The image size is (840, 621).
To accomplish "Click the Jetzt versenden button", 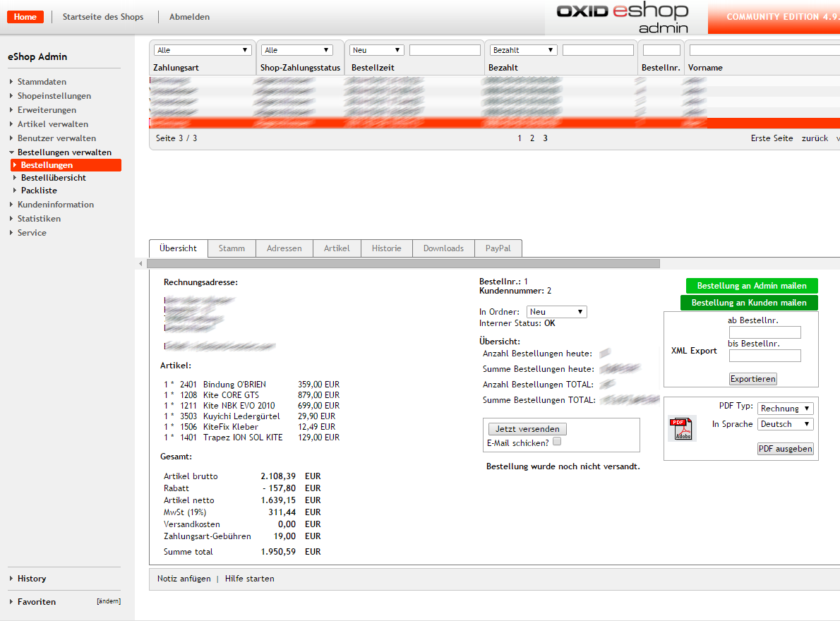I will point(527,429).
